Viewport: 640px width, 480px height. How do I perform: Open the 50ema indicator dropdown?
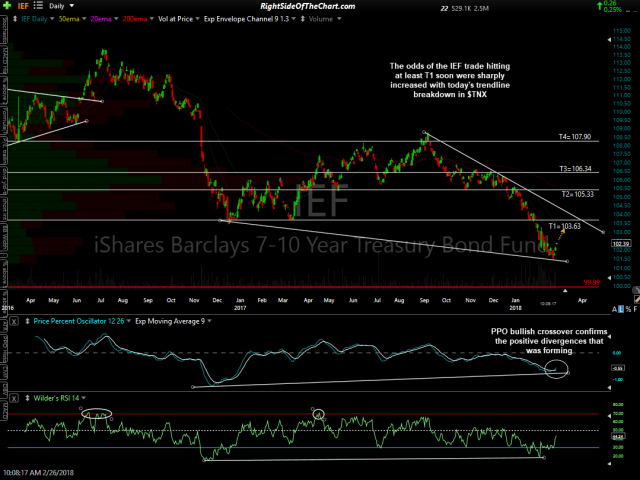[84, 19]
